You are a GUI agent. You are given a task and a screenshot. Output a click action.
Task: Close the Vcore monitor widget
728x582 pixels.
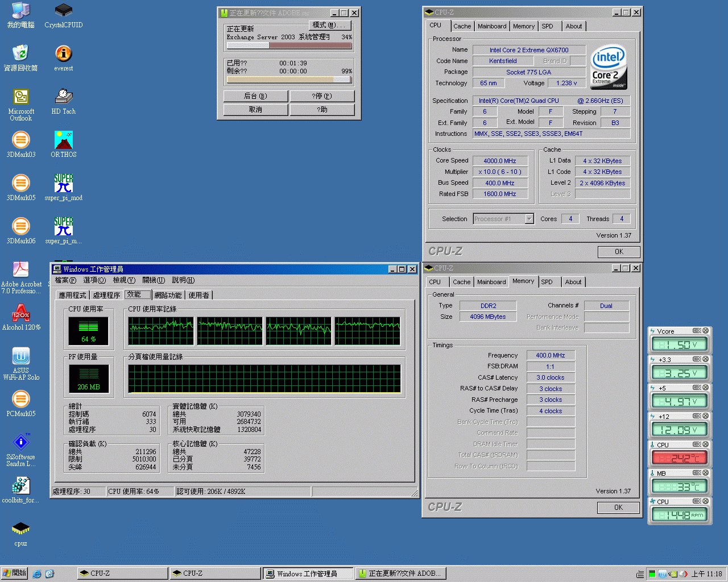pos(705,331)
